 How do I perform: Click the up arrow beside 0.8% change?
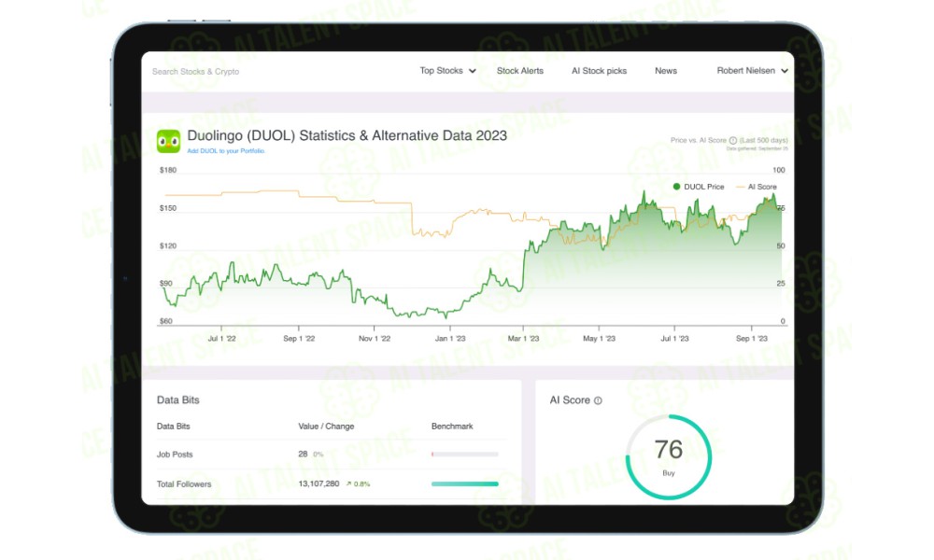[348, 483]
